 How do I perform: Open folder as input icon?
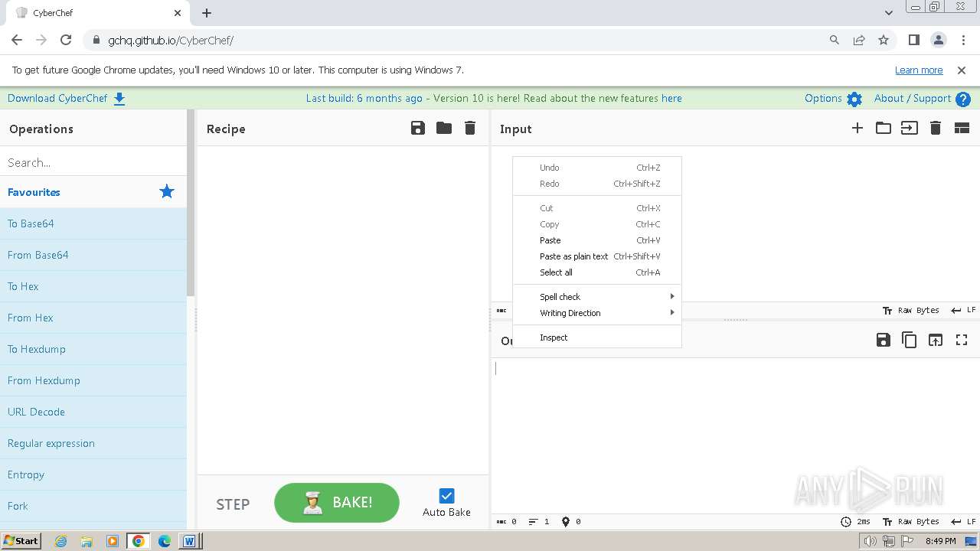(884, 129)
